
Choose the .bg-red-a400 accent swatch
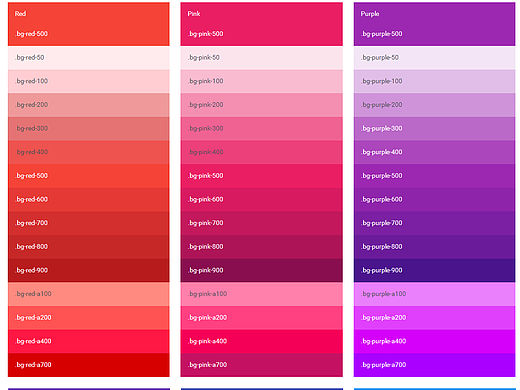(x=89, y=342)
